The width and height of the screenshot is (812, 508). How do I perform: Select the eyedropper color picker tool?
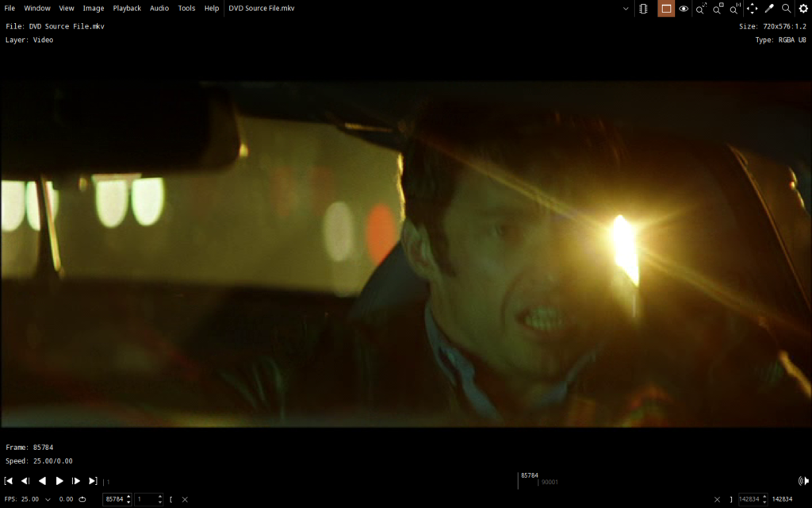point(768,9)
